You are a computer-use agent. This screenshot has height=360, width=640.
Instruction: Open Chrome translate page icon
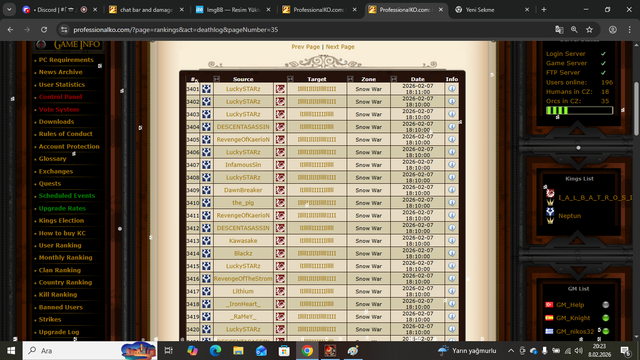(x=559, y=29)
